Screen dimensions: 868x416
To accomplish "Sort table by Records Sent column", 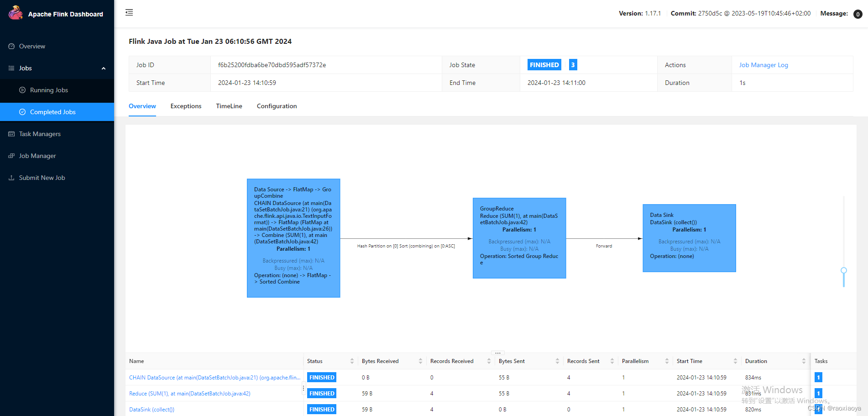I will [x=612, y=361].
